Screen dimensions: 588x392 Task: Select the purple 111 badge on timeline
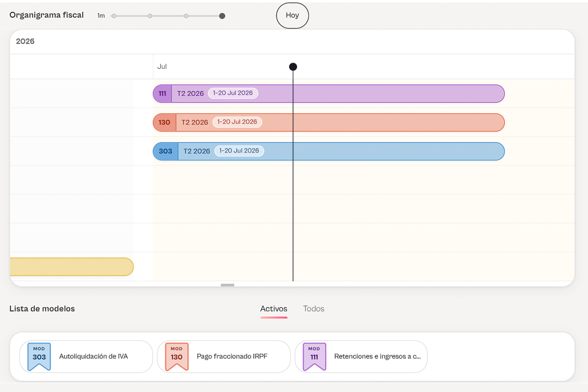162,94
